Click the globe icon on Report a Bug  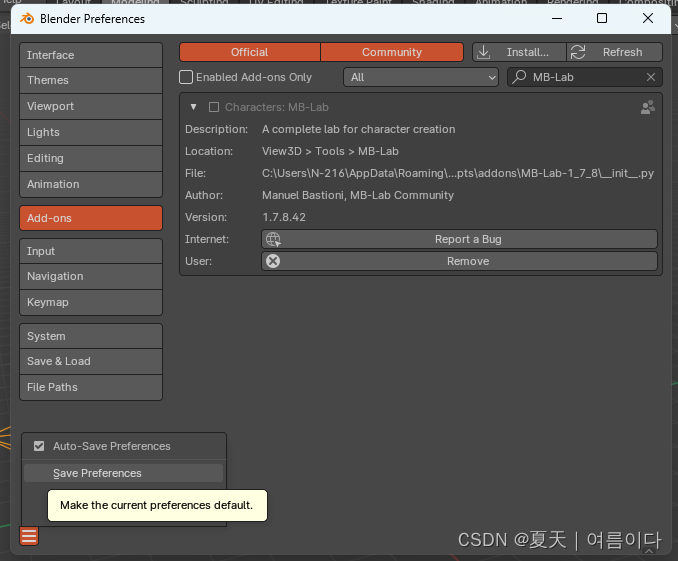point(273,239)
